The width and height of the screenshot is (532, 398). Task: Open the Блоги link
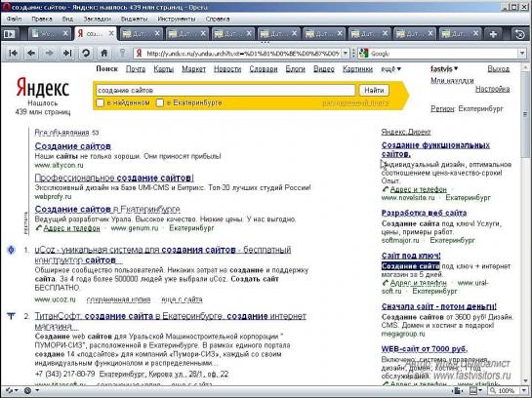(295, 69)
